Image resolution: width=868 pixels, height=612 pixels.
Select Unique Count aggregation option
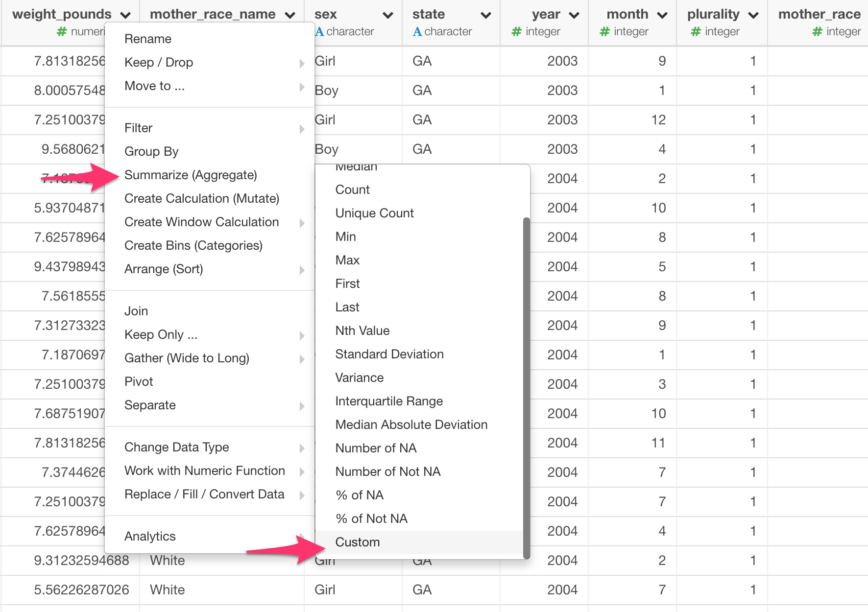(374, 213)
